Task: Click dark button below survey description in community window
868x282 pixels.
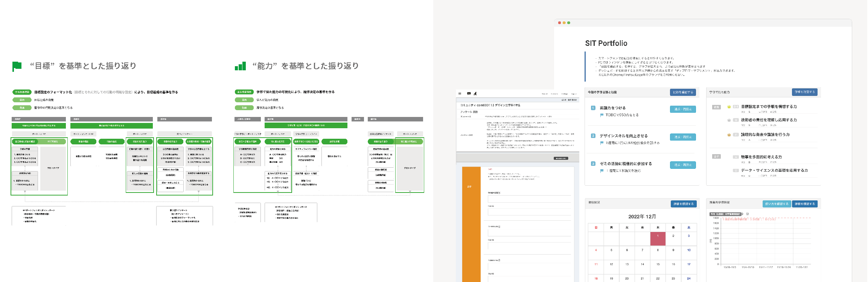Action: (x=561, y=158)
